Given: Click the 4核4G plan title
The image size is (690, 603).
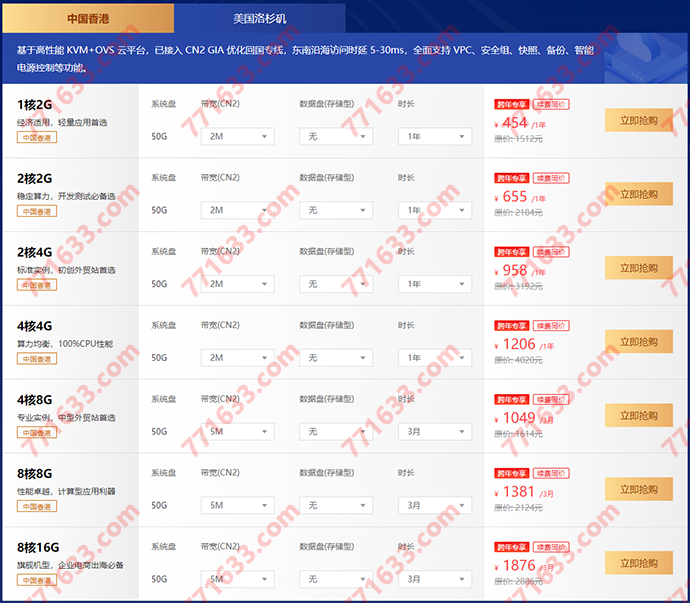Looking at the screenshot, I should pyautogui.click(x=34, y=326).
